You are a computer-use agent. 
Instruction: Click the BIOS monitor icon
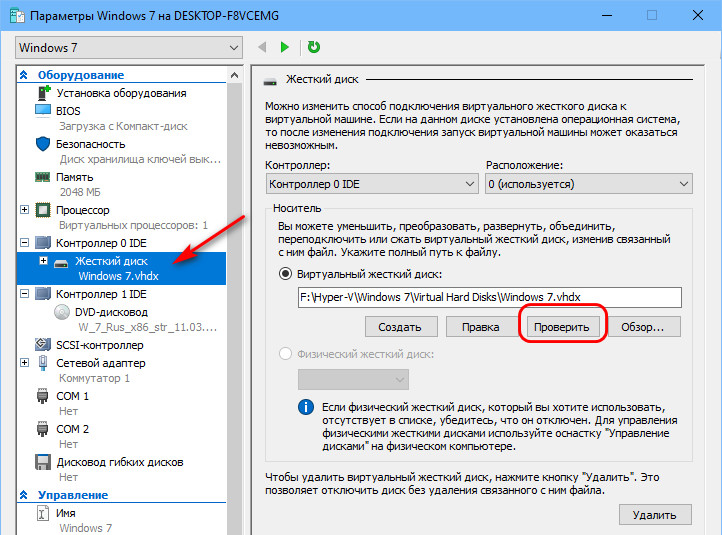pos(43,110)
